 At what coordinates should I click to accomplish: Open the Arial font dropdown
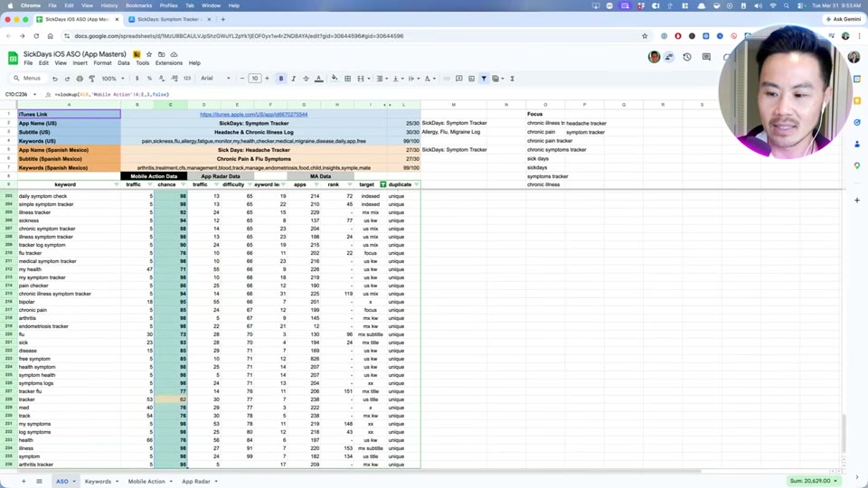tap(215, 79)
